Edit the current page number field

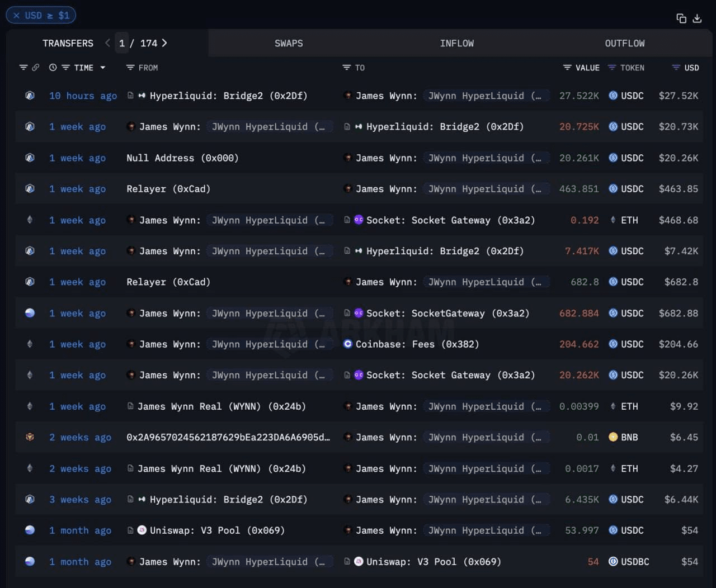122,43
